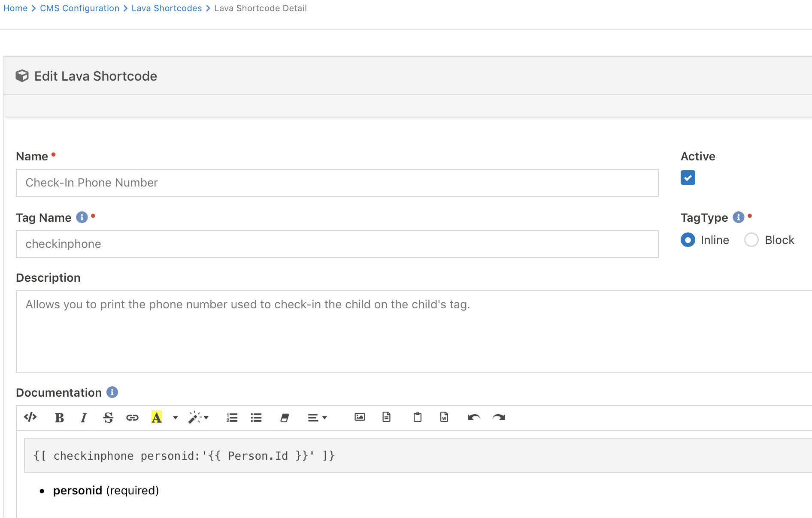Open the magic wand style dropdown
The height and width of the screenshot is (518, 812).
click(198, 417)
